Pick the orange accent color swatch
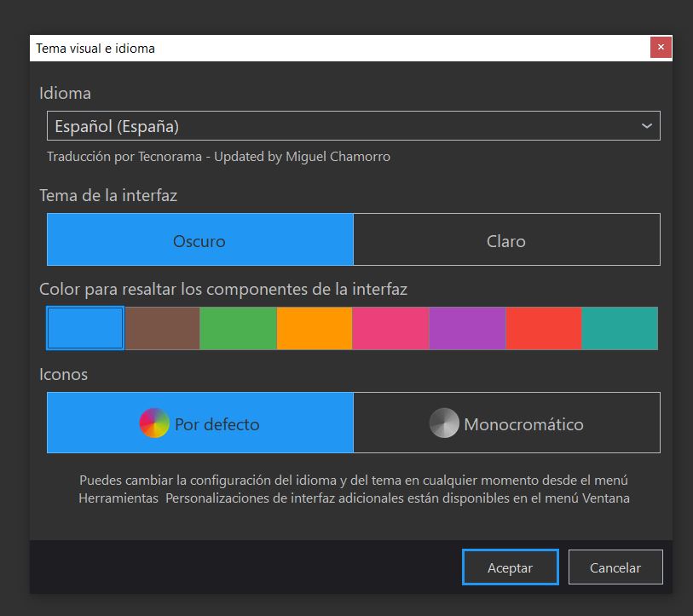693x616 pixels. click(x=315, y=329)
